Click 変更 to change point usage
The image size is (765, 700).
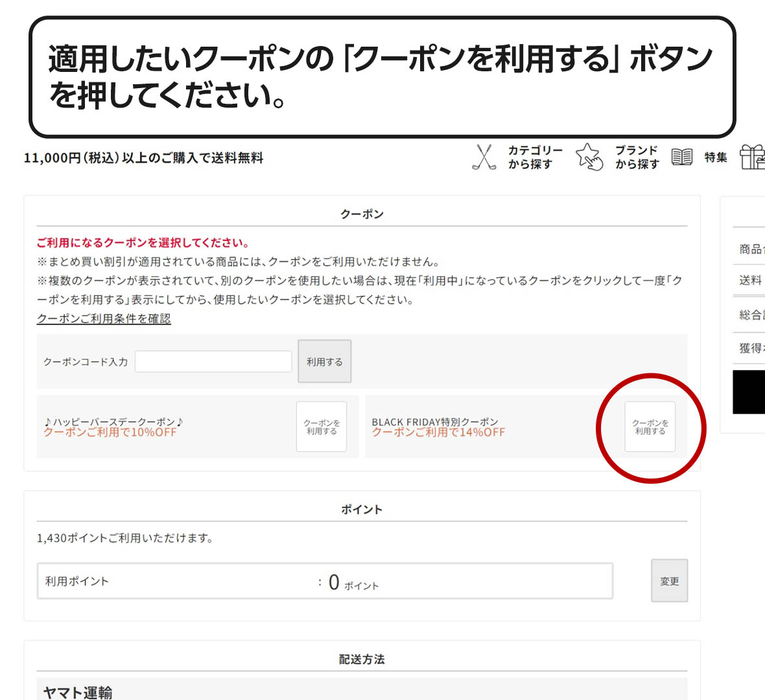pos(669,581)
